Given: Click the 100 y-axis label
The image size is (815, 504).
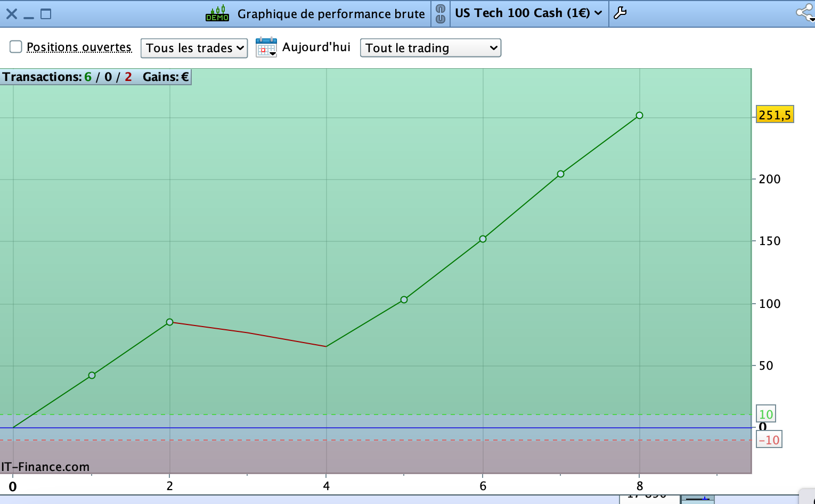Looking at the screenshot, I should 770,304.
